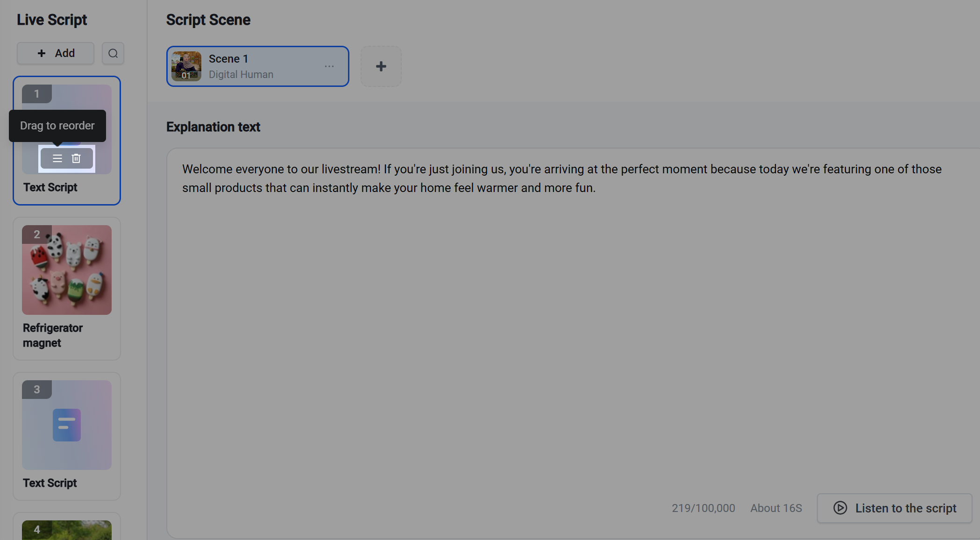Add a new scene with plus tile

(381, 66)
